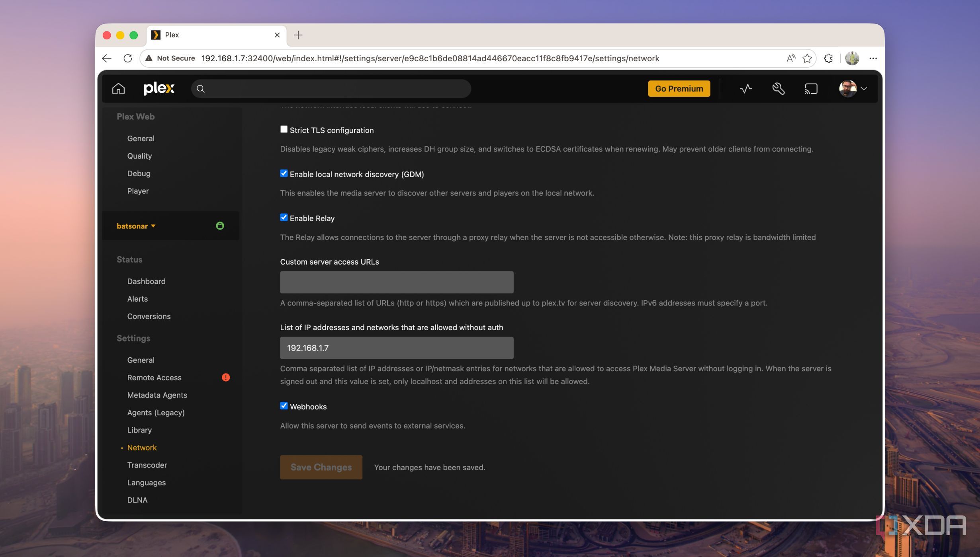
Task: Toggle the Webhooks checkbox
Action: pos(284,406)
